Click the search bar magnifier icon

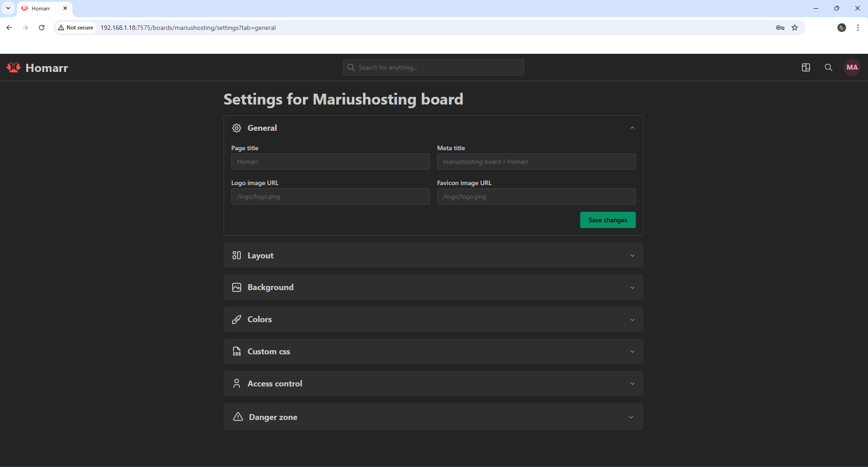351,67
